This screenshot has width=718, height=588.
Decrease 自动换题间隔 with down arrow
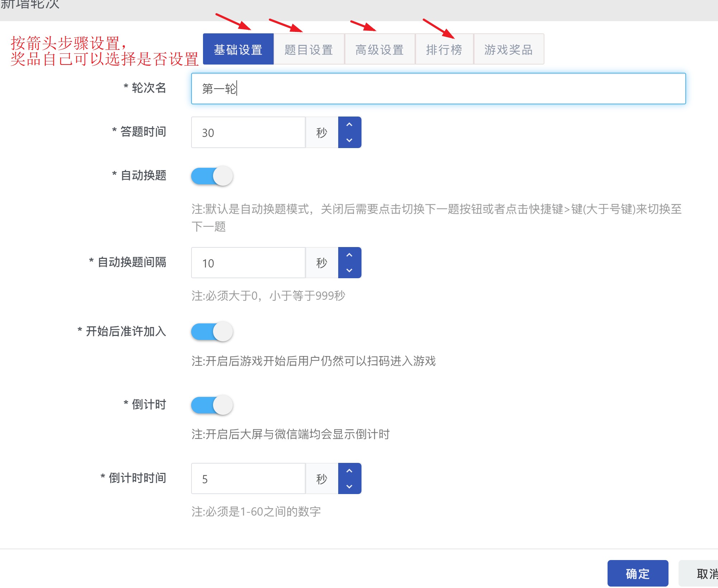click(x=349, y=270)
